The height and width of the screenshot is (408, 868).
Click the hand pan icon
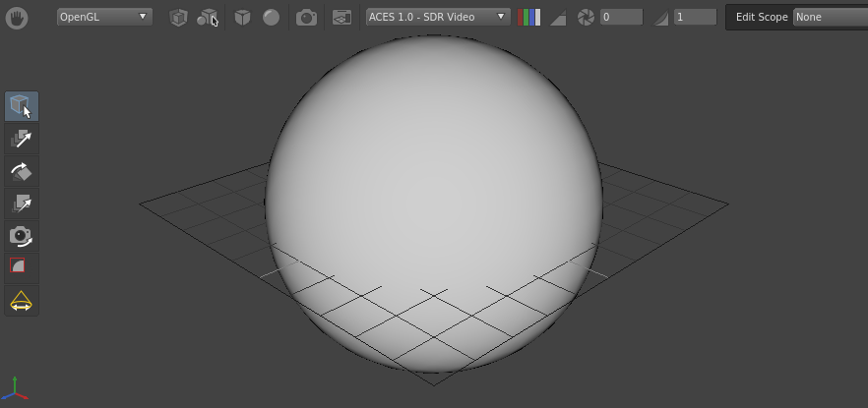click(16, 18)
